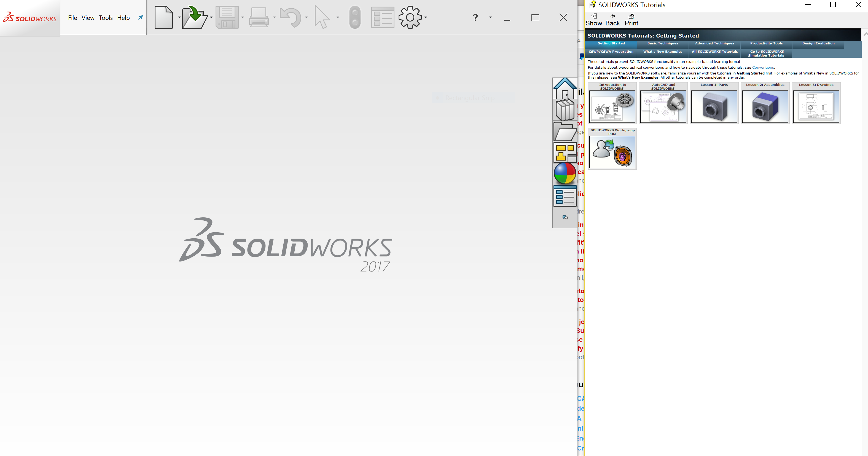Open the Design Library books tab

point(565,110)
